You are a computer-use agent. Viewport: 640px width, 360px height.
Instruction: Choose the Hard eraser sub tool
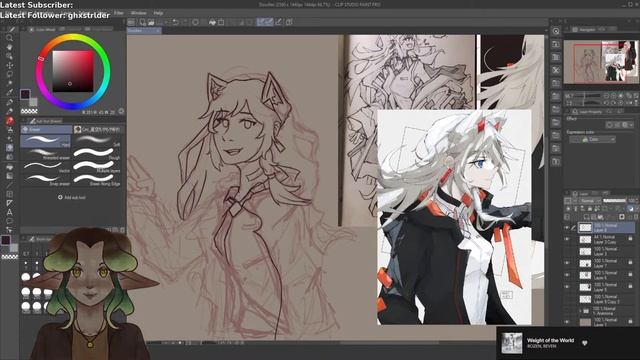click(x=46, y=141)
